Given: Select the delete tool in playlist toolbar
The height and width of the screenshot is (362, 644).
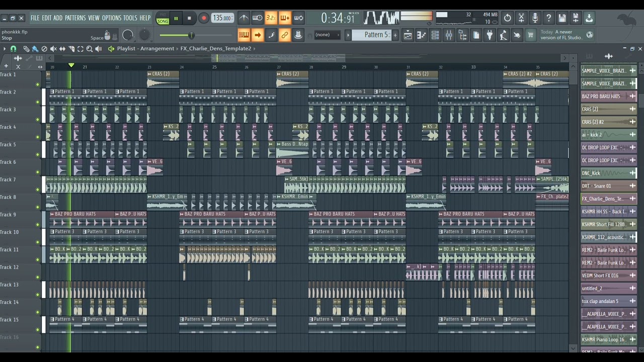Looking at the screenshot, I should (44, 49).
